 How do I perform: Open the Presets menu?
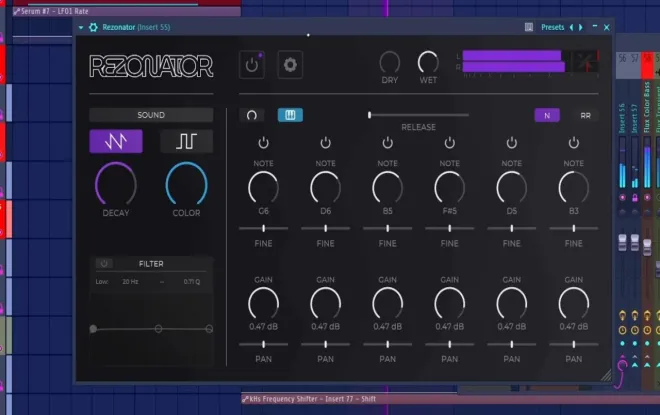(x=552, y=27)
